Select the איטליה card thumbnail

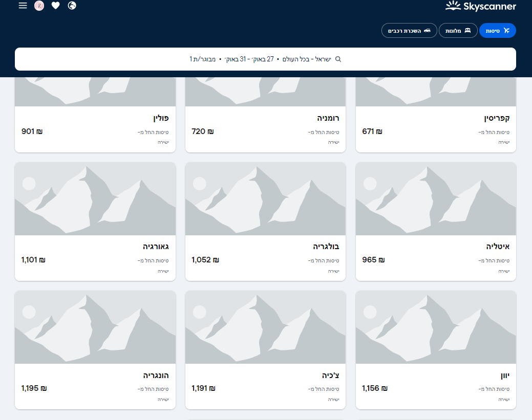pos(436,198)
